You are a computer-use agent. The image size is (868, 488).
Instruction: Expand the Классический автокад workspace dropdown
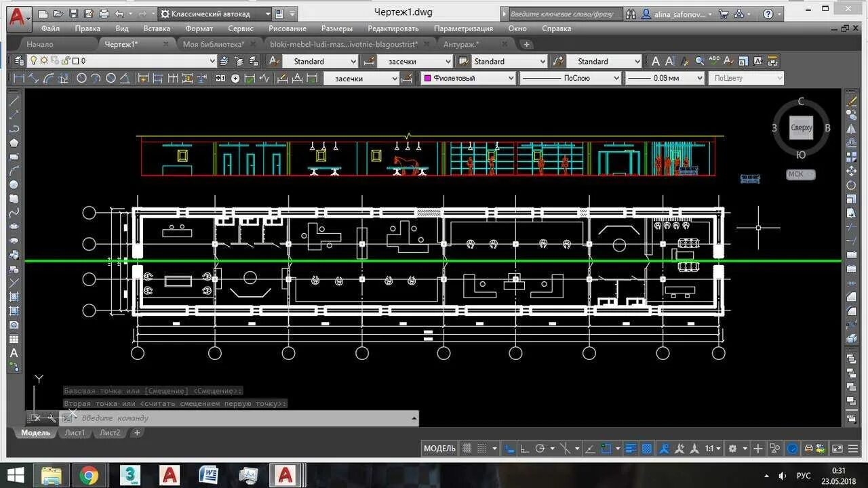tap(269, 14)
